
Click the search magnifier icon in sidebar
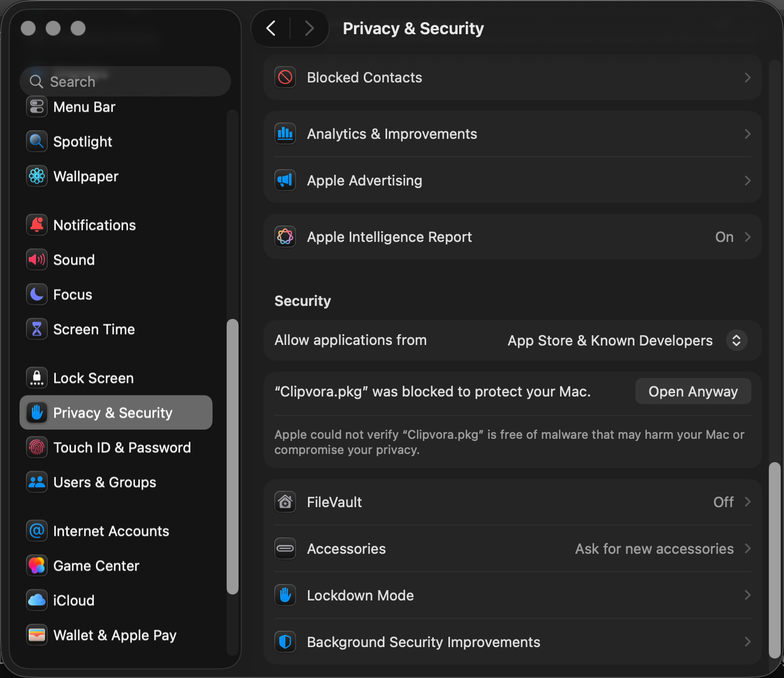coord(36,82)
